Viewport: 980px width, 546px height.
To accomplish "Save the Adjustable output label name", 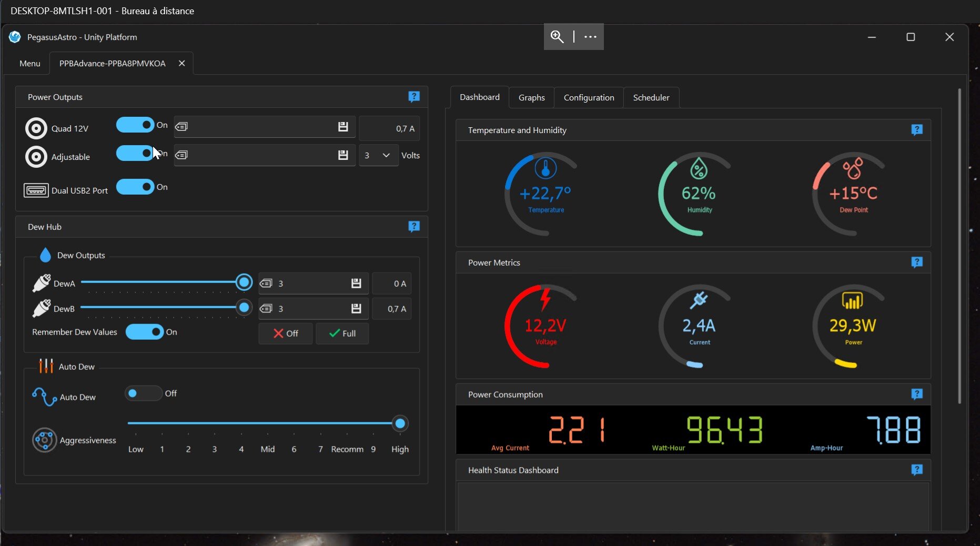I will click(x=343, y=155).
